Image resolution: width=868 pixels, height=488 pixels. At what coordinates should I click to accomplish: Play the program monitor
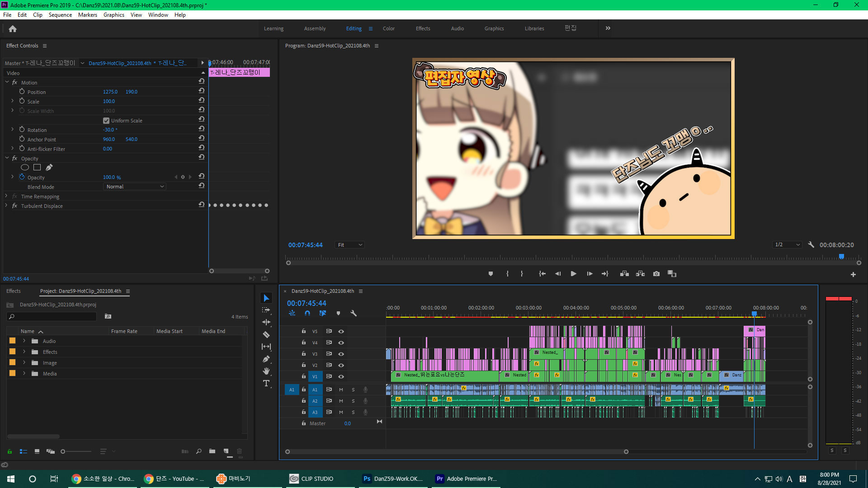click(x=573, y=274)
